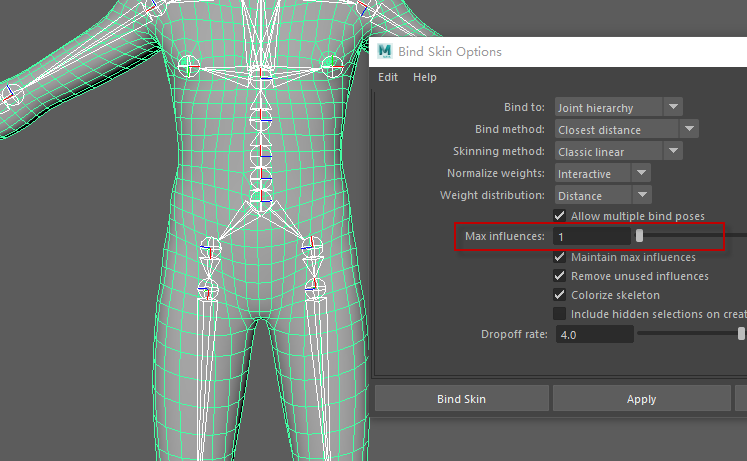Click the Max influences label
This screenshot has height=461, width=747.
click(x=505, y=236)
